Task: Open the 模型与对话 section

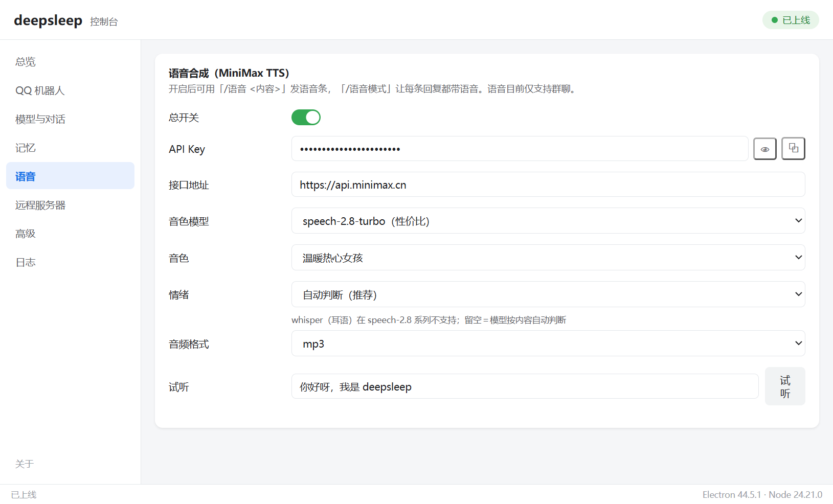Action: (x=70, y=119)
